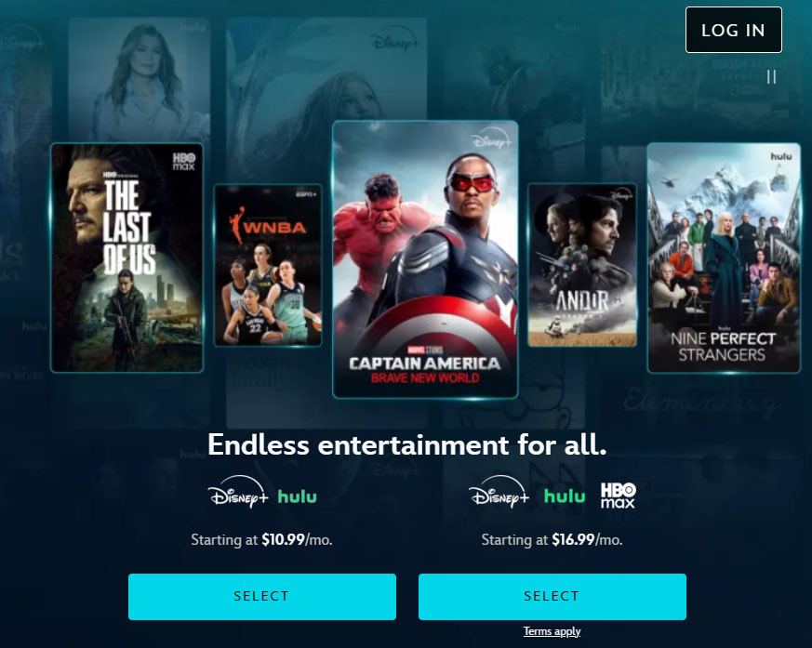
Task: Open Nine Perfect Strangers poster
Action: coord(724,258)
